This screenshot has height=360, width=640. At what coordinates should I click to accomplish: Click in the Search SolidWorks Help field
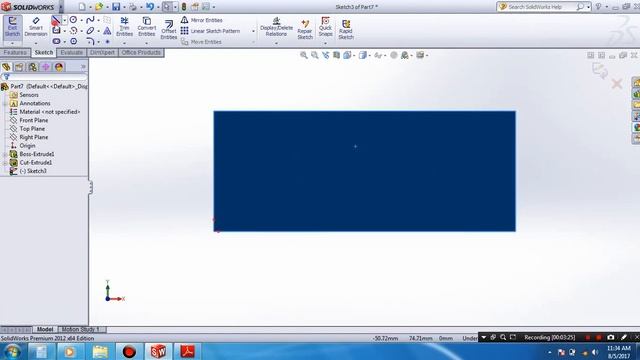[x=541, y=7]
